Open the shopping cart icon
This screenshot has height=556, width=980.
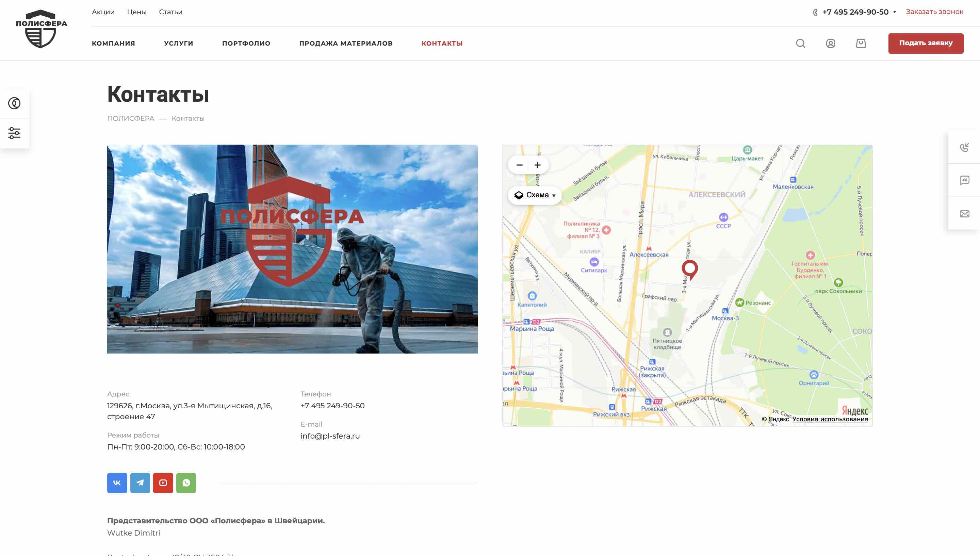(861, 44)
